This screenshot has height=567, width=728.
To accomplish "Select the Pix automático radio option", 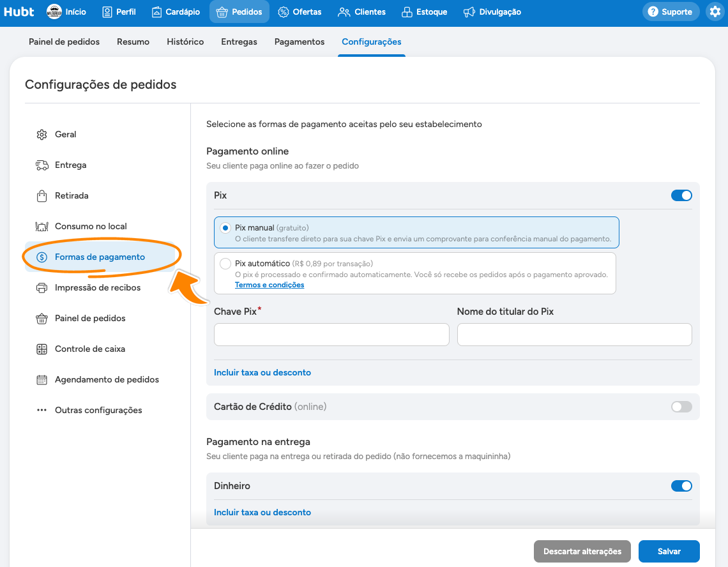I will click(225, 264).
